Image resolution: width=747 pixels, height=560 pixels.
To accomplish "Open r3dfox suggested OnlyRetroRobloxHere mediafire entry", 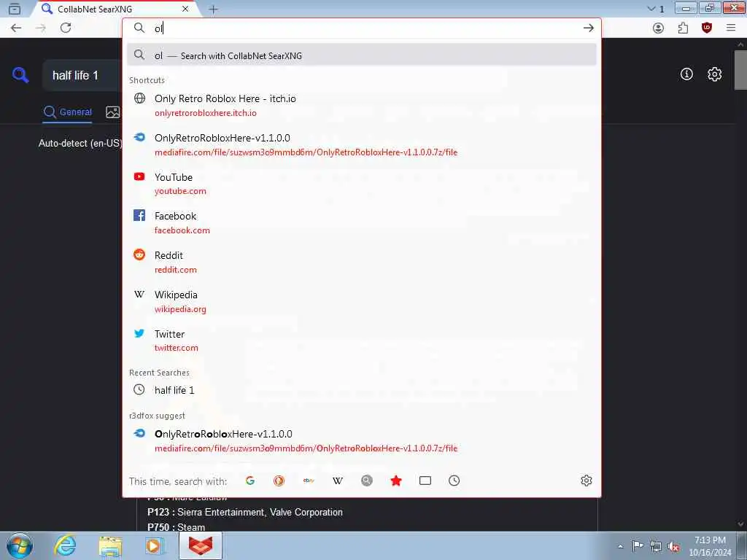I will click(362, 441).
